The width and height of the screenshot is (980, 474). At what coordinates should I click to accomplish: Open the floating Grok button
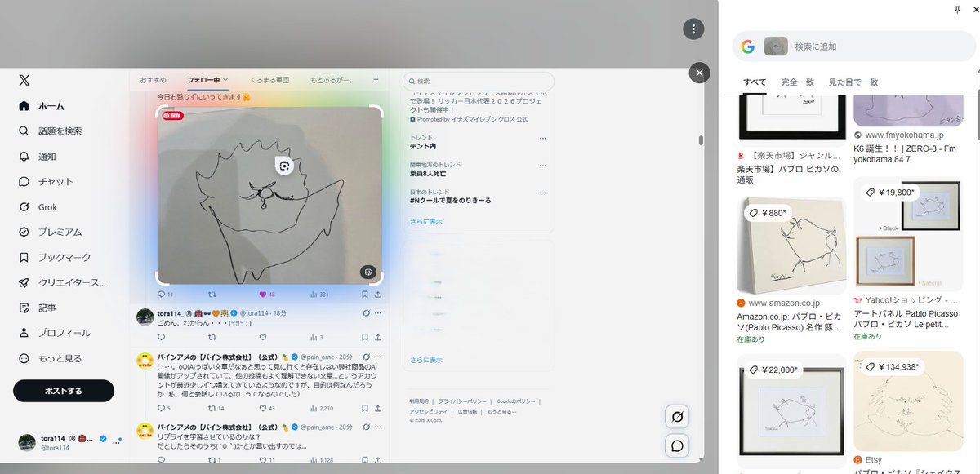(677, 417)
